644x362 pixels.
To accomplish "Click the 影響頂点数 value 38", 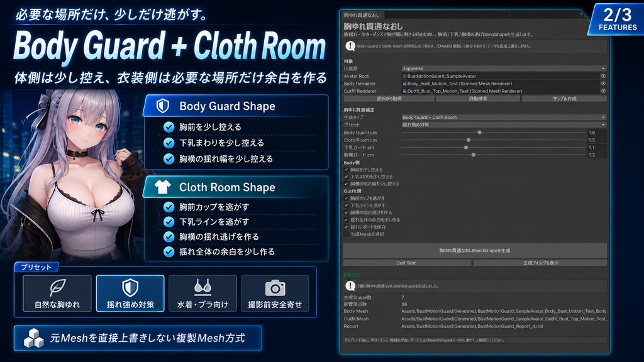I will tap(404, 305).
